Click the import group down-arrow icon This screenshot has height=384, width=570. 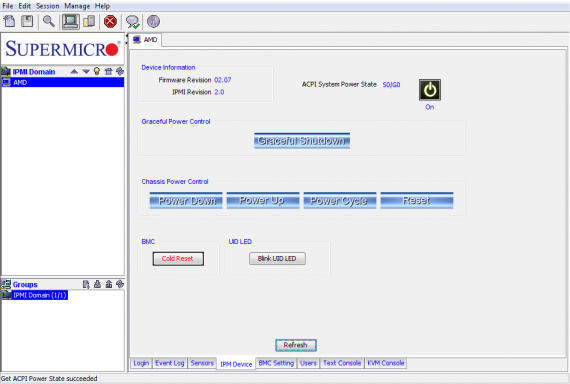97,284
